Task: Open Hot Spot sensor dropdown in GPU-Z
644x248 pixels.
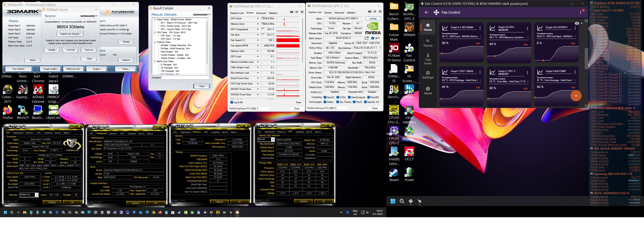Action: [258, 35]
